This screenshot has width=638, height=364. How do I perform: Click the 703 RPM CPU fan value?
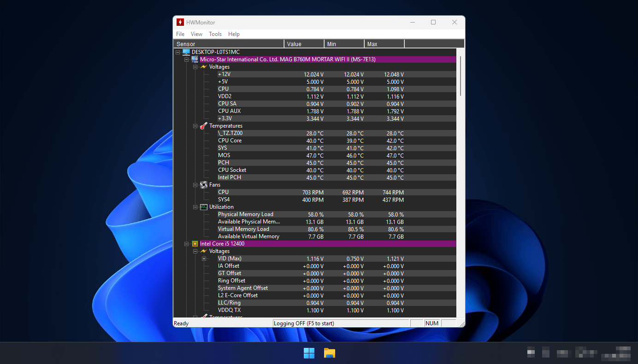pyautogui.click(x=313, y=193)
